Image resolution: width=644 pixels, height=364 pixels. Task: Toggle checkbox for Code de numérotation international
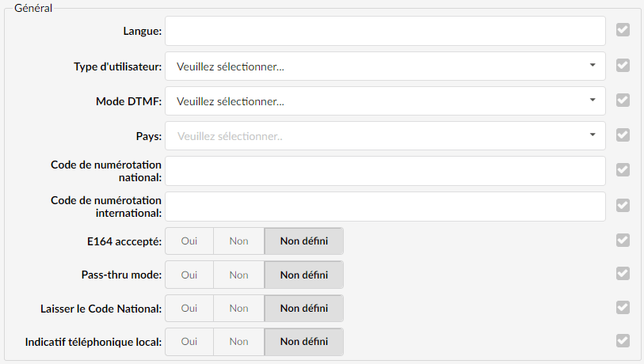coord(623,206)
